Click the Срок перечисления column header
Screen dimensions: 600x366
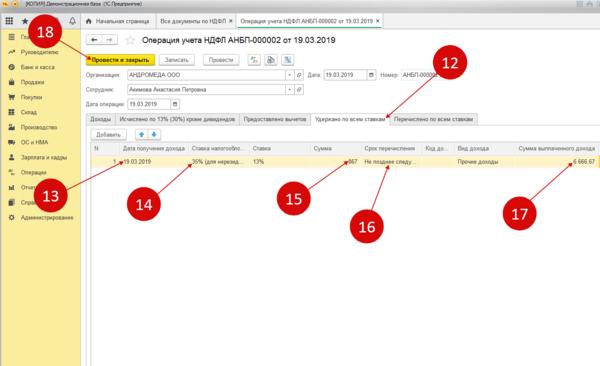391,149
